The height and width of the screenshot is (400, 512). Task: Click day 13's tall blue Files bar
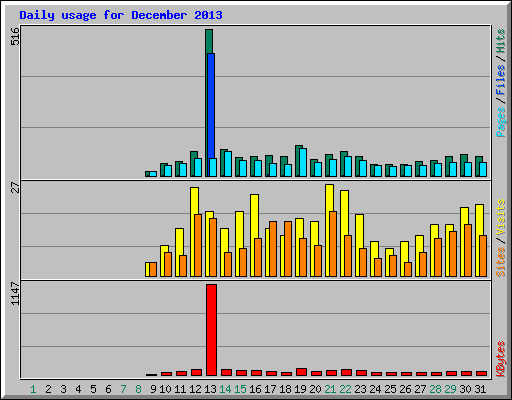tap(211, 105)
